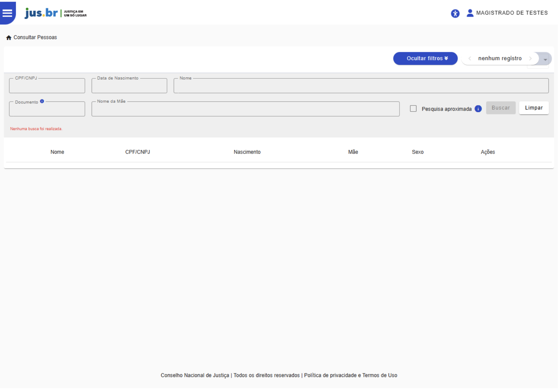The width and height of the screenshot is (558, 392).
Task: Click the Data de Nascimento field
Action: (x=129, y=86)
